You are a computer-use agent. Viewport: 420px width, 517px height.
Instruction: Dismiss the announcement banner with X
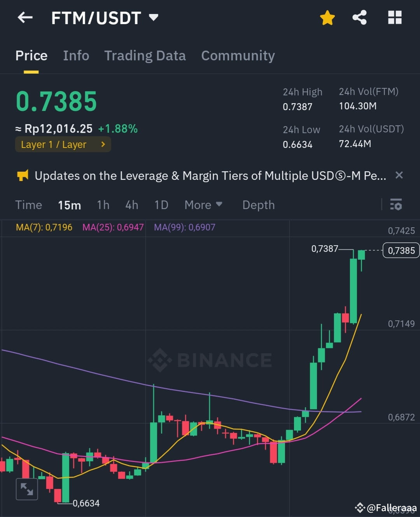[399, 175]
